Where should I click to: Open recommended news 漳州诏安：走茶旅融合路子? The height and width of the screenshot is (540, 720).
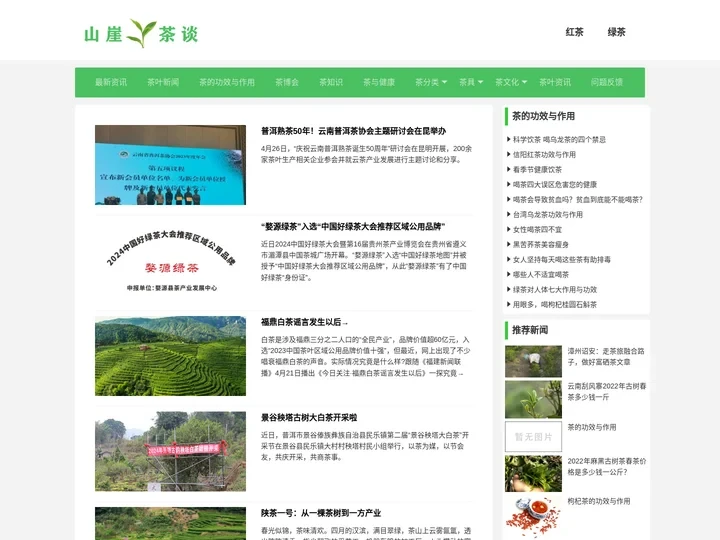606,356
